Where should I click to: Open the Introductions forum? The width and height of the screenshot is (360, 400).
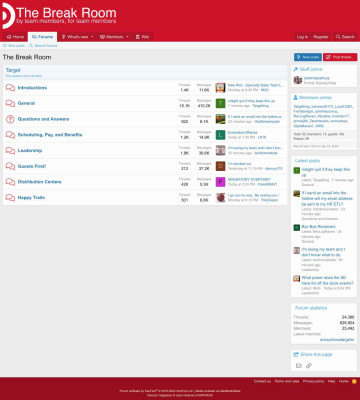[x=32, y=88]
